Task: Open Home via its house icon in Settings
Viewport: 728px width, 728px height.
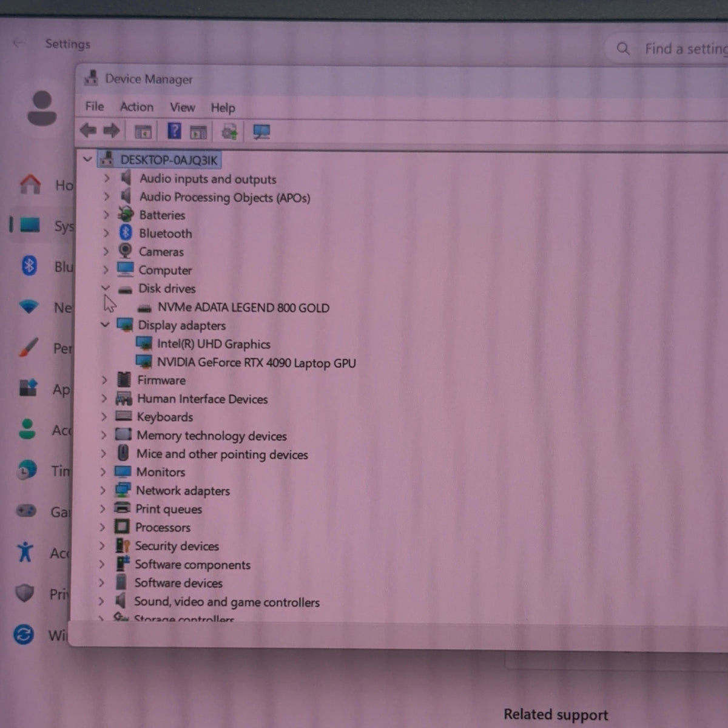Action: (30, 184)
